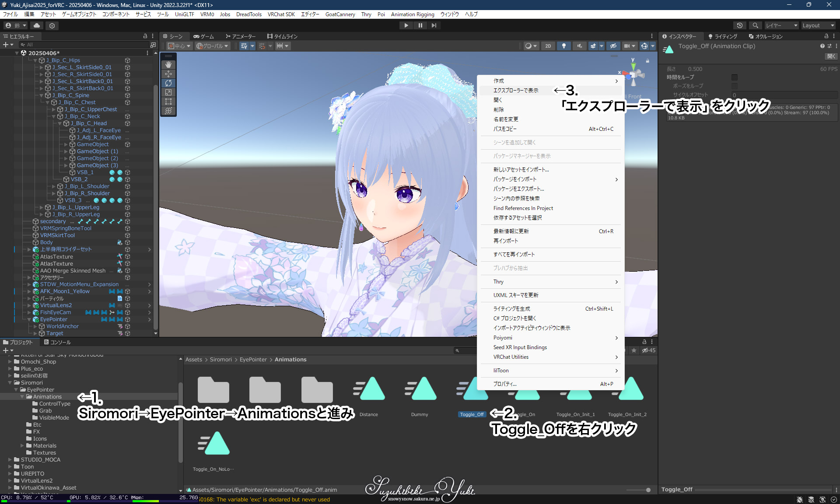Image resolution: width=840 pixels, height=504 pixels.
Task: Open the 中心 pivot mode dropdown
Action: [179, 46]
